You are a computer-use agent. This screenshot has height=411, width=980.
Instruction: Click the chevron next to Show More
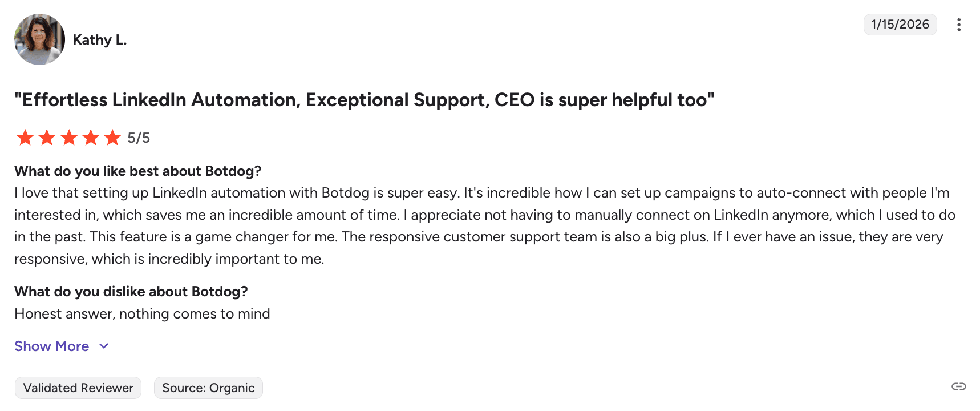pos(104,346)
